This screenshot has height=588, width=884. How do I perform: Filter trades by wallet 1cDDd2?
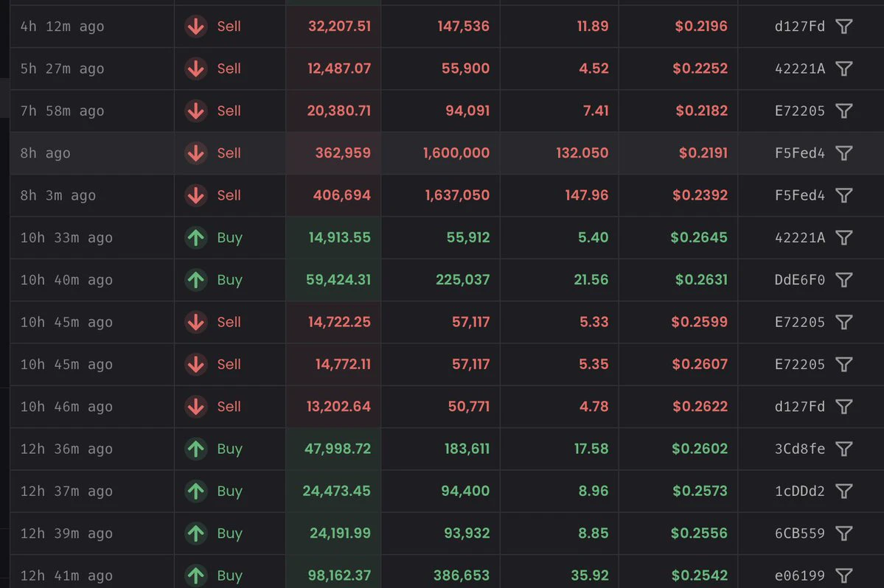pos(843,491)
